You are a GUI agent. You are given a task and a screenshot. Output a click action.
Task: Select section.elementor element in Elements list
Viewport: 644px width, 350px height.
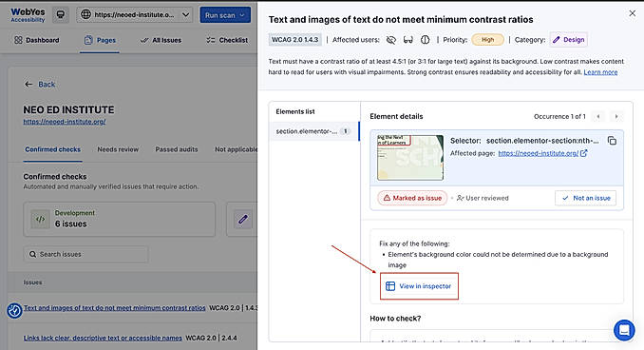(314, 131)
